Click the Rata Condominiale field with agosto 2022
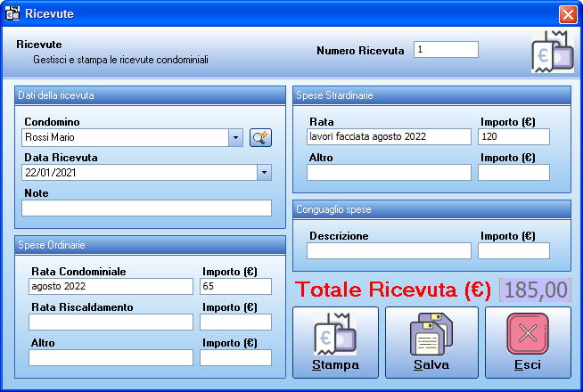The width and height of the screenshot is (583, 392). [x=111, y=287]
